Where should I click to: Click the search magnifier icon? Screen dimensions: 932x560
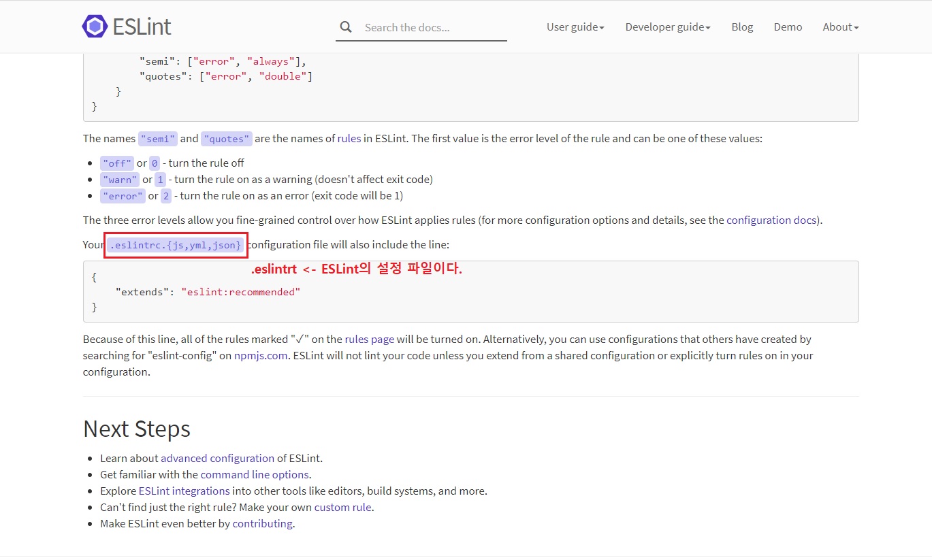coord(346,27)
